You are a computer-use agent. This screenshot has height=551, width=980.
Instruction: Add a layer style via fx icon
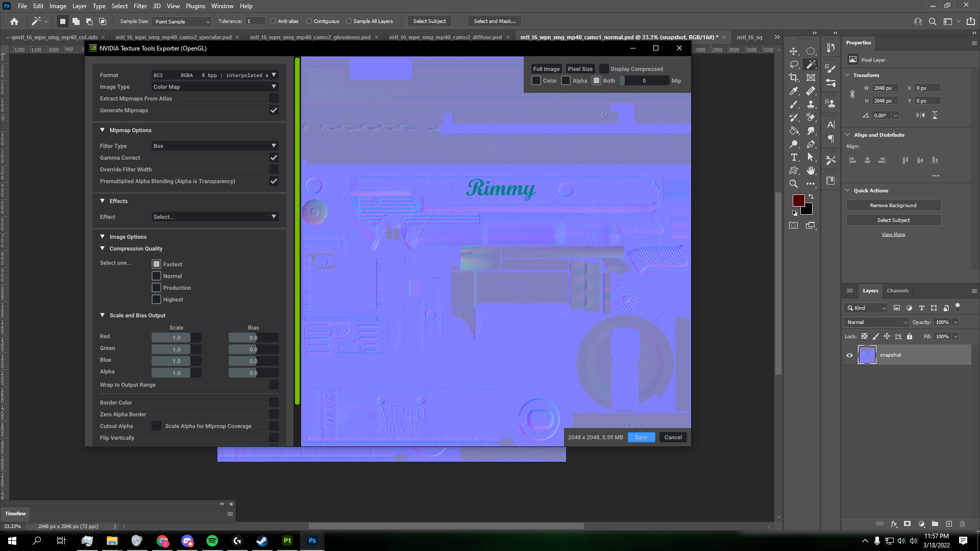tap(894, 524)
